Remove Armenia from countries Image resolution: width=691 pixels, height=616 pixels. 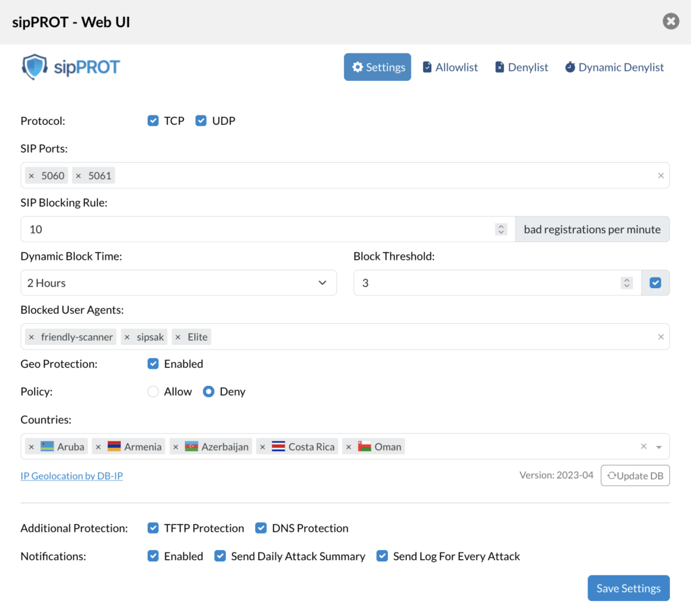(x=99, y=447)
